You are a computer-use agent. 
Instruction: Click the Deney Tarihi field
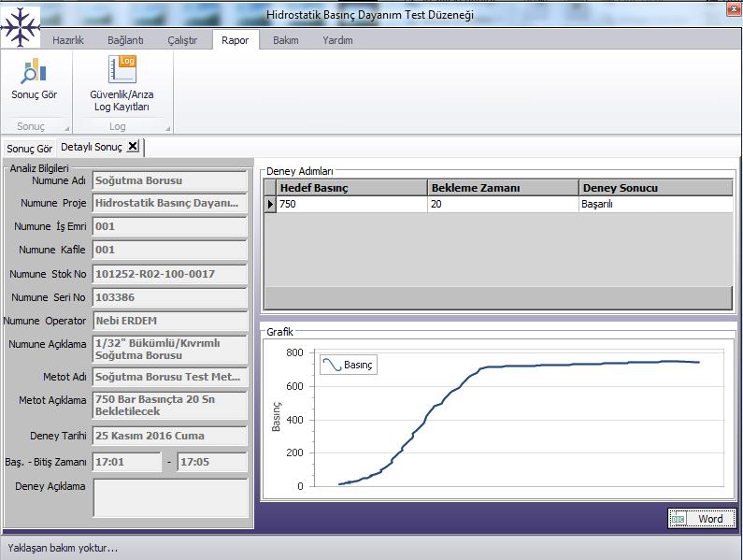[x=170, y=436]
